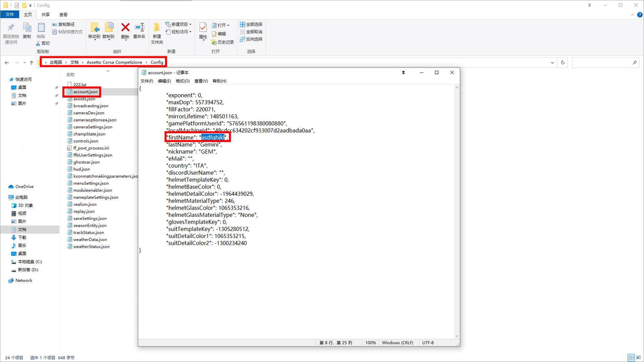
Task: Select hud.json file
Action: pos(82,169)
